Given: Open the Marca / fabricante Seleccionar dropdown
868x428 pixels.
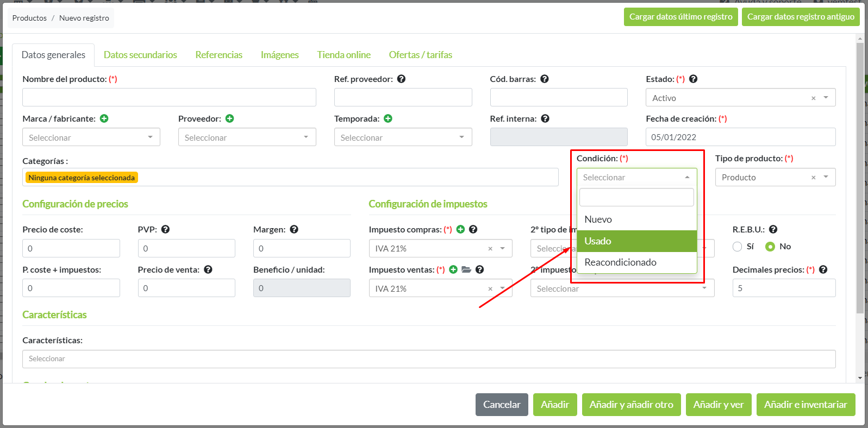Looking at the screenshot, I should (91, 137).
